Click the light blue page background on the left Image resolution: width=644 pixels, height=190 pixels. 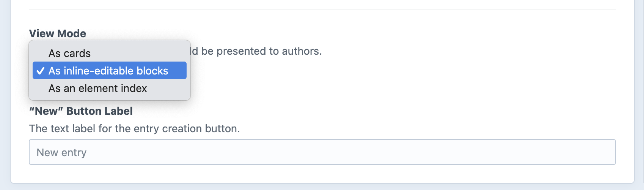5,95
